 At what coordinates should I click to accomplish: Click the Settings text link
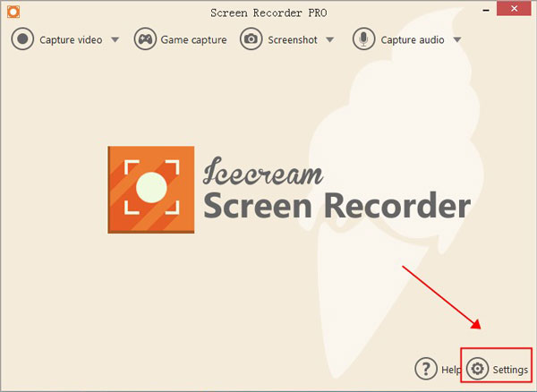point(510,370)
